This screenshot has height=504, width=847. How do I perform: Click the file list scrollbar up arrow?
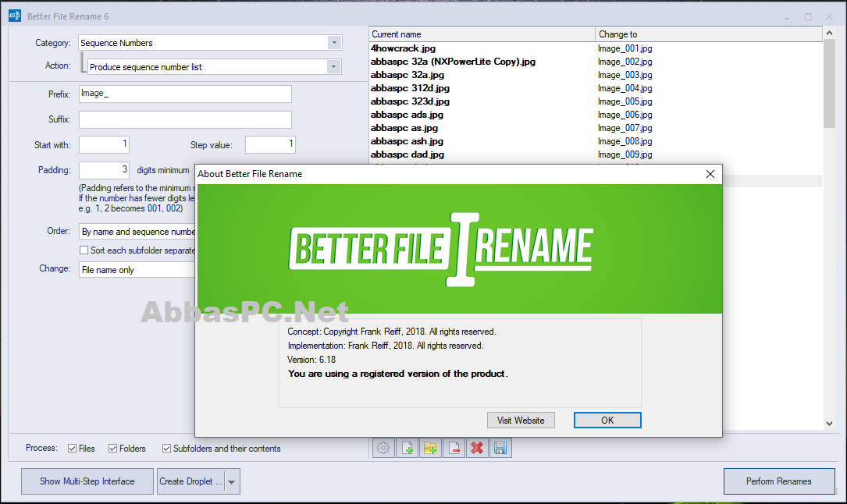(829, 34)
